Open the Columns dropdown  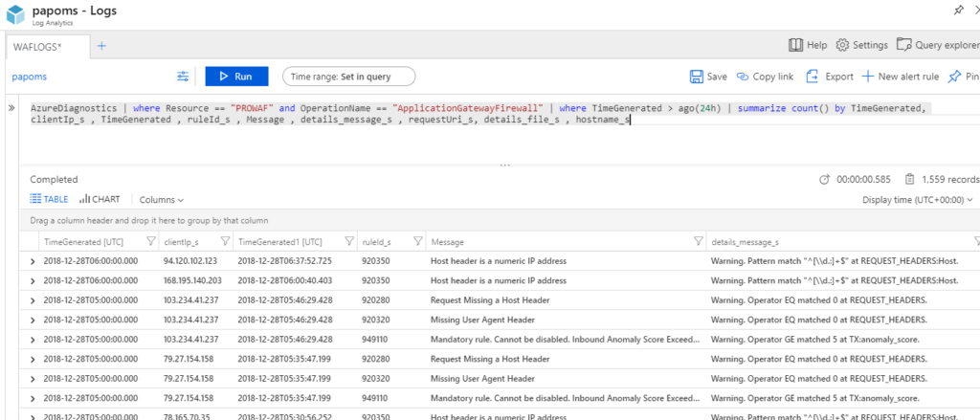click(161, 200)
